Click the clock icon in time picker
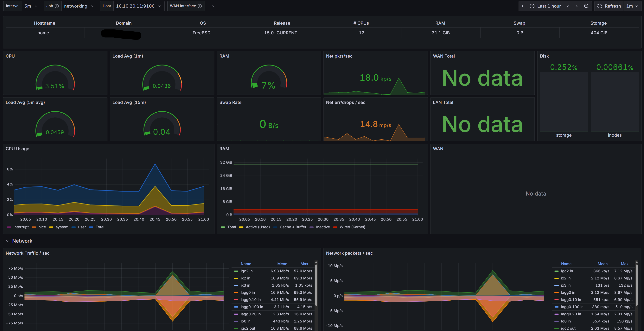 pyautogui.click(x=532, y=6)
